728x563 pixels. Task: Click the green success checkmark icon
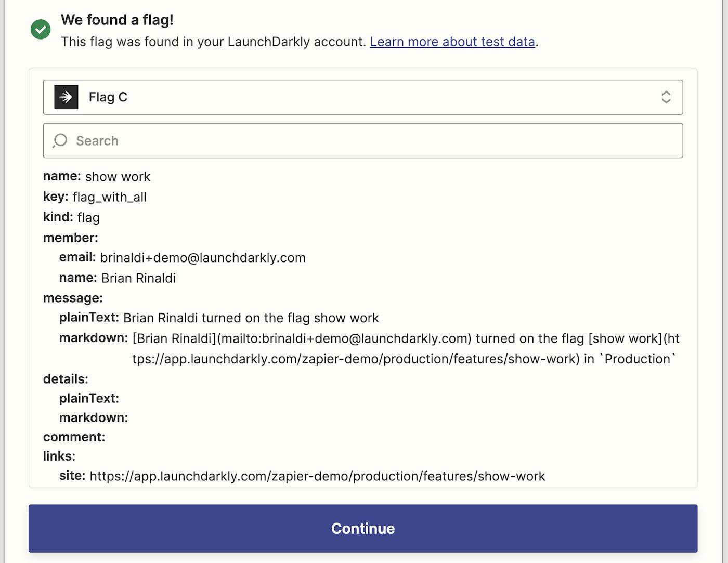tap(41, 30)
